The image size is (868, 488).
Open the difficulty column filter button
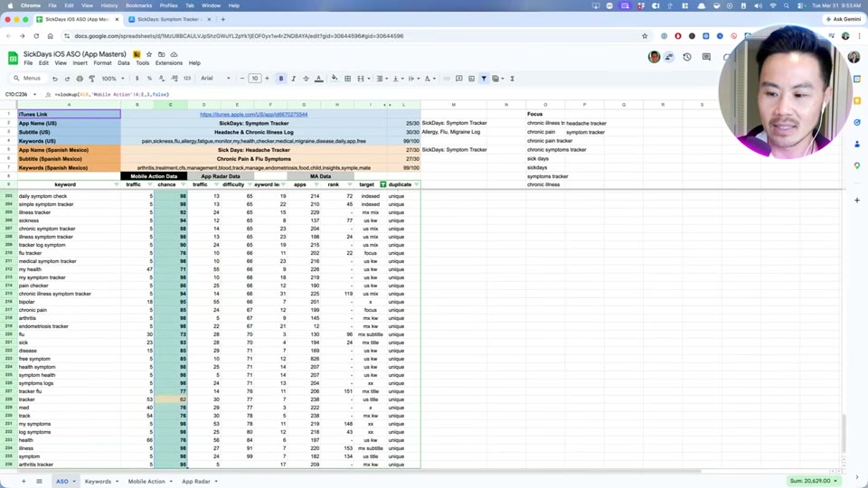(250, 184)
